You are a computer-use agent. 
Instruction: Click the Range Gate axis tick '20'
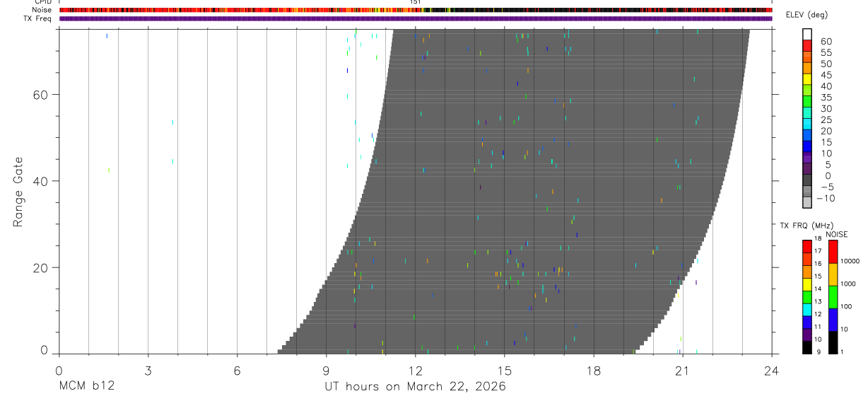(40, 267)
